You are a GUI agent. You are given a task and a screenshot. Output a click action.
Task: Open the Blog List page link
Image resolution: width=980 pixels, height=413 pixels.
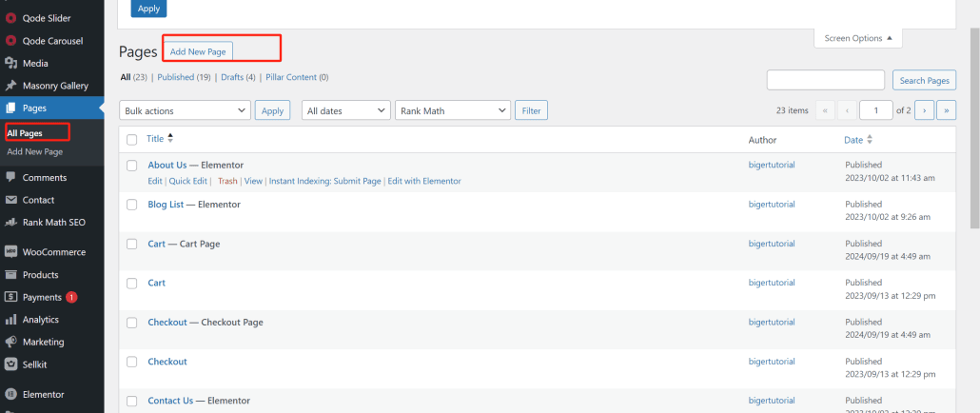[166, 205]
